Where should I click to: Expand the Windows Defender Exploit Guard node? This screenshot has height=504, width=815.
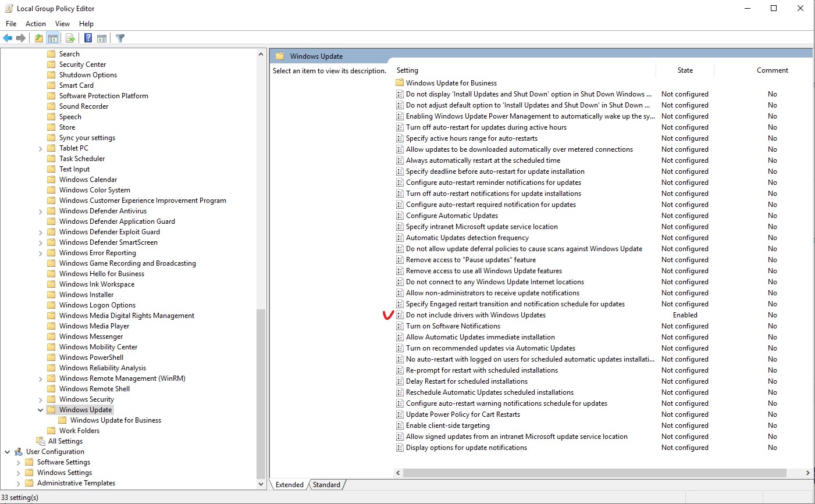point(40,233)
